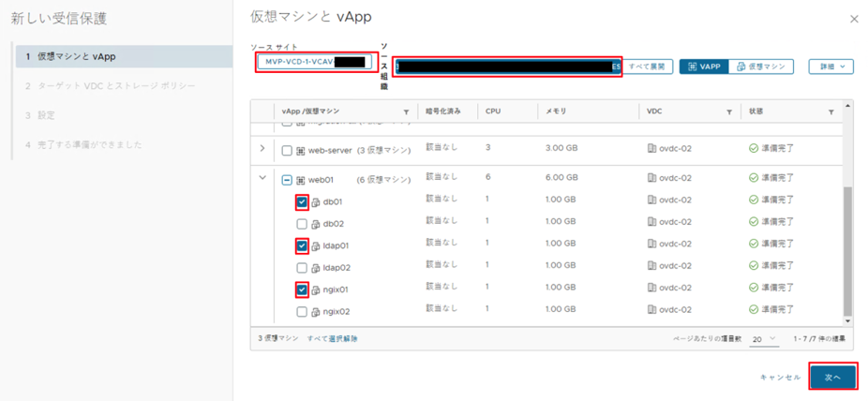The image size is (868, 401).
Task: Click the ready status icon in ngix02 row
Action: click(753, 308)
